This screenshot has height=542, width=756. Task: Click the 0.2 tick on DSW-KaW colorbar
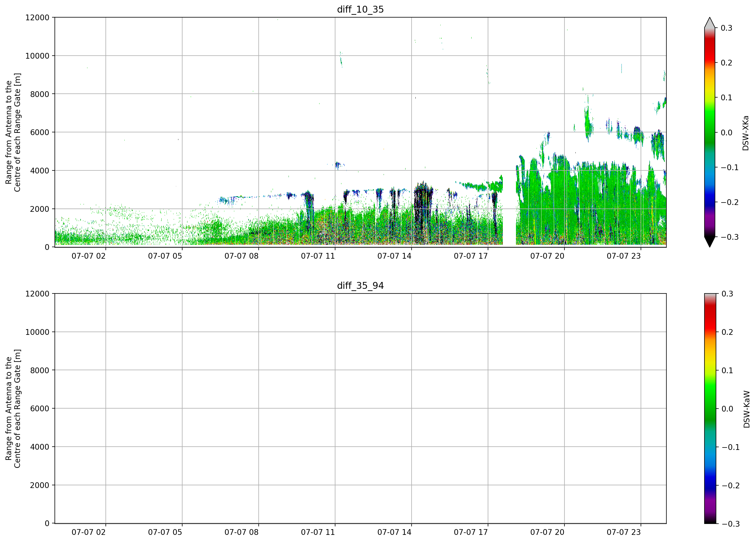click(727, 332)
